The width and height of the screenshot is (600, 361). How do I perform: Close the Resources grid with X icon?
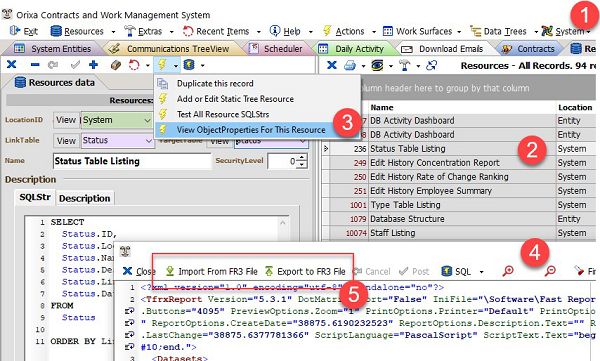pos(332,65)
